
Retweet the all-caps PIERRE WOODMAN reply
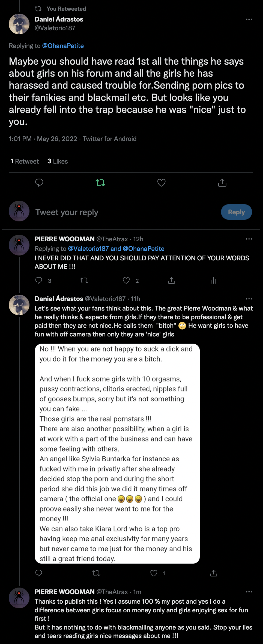tap(84, 281)
